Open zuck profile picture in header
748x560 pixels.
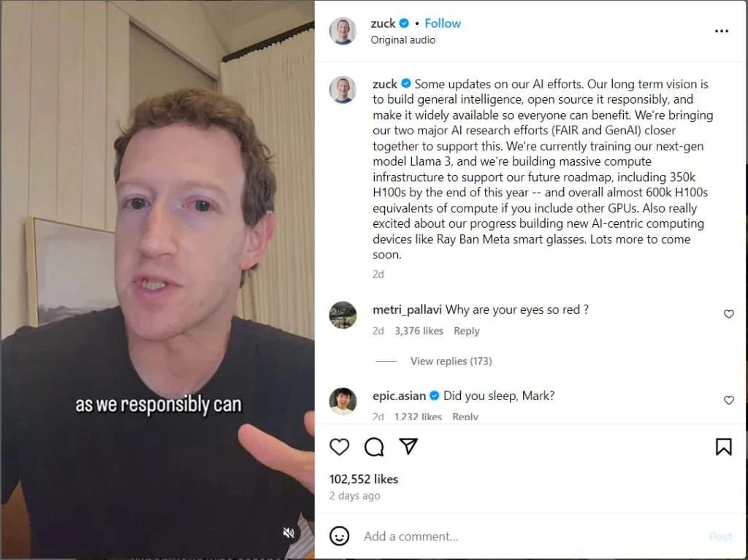pos(343,31)
